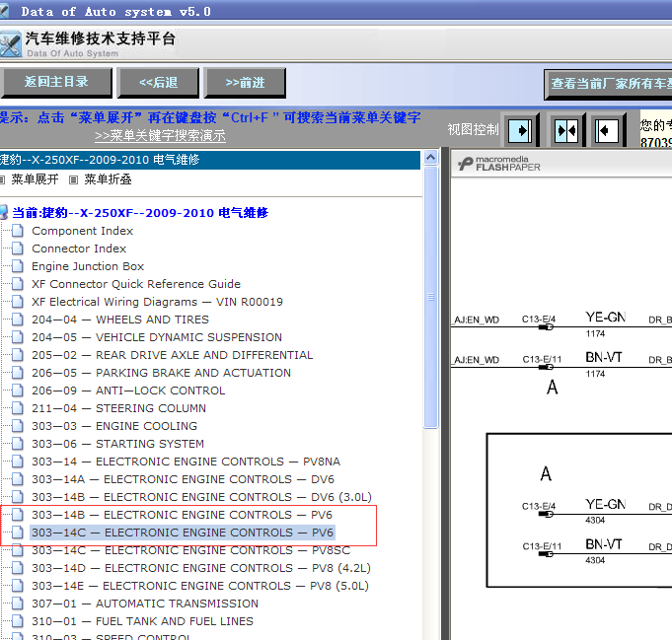Click the page icon beside 303—14 PV8NA entry
This screenshot has height=640, width=672.
click(18, 462)
